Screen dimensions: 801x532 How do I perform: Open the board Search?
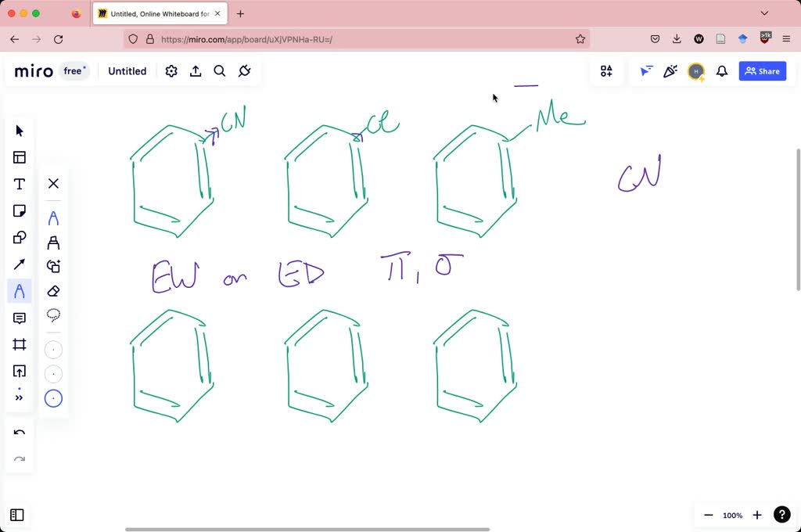click(x=220, y=70)
